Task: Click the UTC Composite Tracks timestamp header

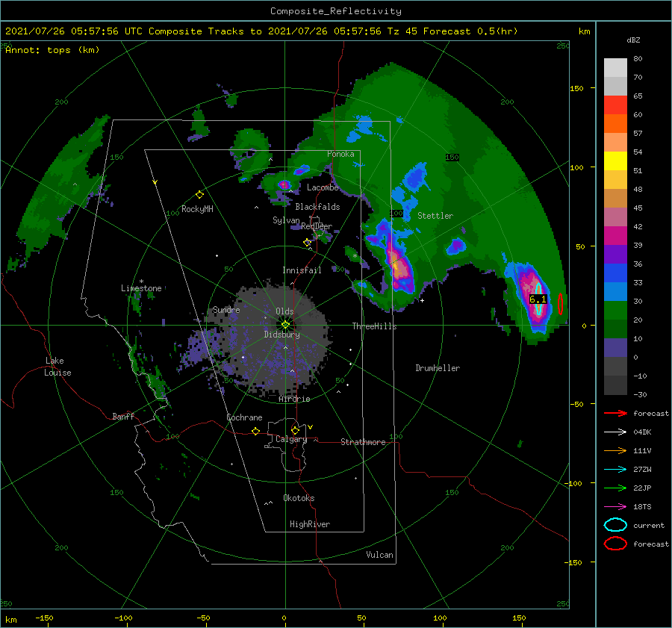Action: 261,31
